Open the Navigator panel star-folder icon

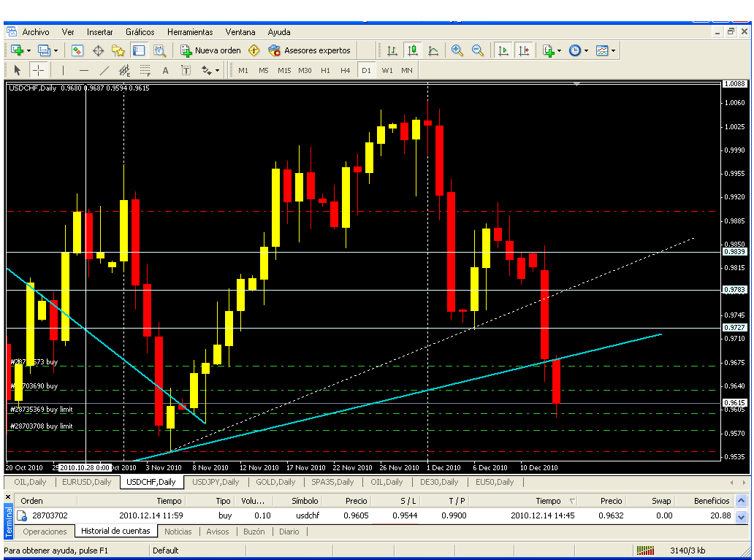pyautogui.click(x=118, y=50)
